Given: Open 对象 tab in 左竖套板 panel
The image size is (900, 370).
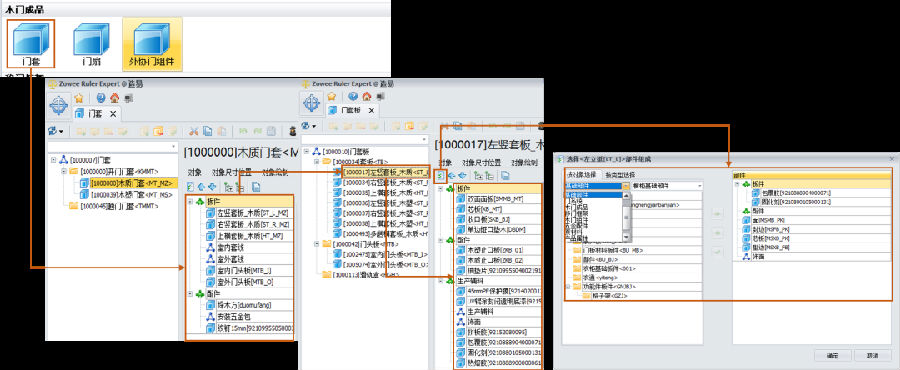Looking at the screenshot, I should [445, 162].
